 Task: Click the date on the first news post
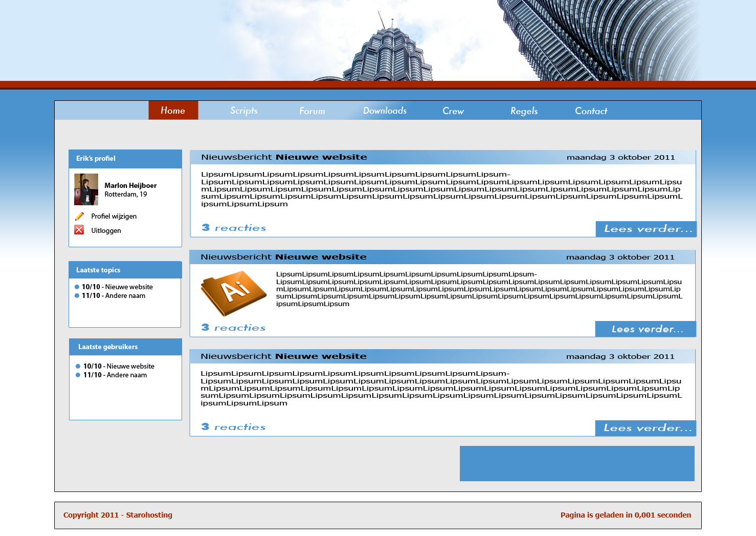coord(620,157)
